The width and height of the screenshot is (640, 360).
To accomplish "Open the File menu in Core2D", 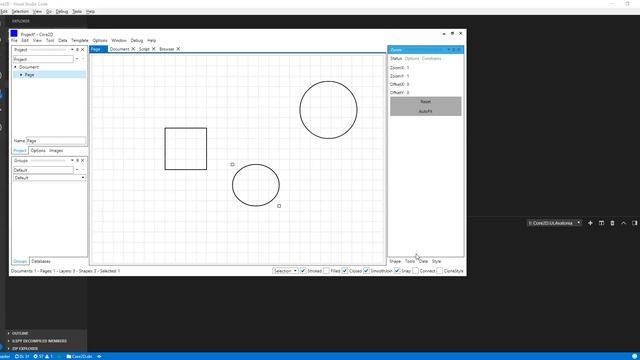I will tap(14, 40).
